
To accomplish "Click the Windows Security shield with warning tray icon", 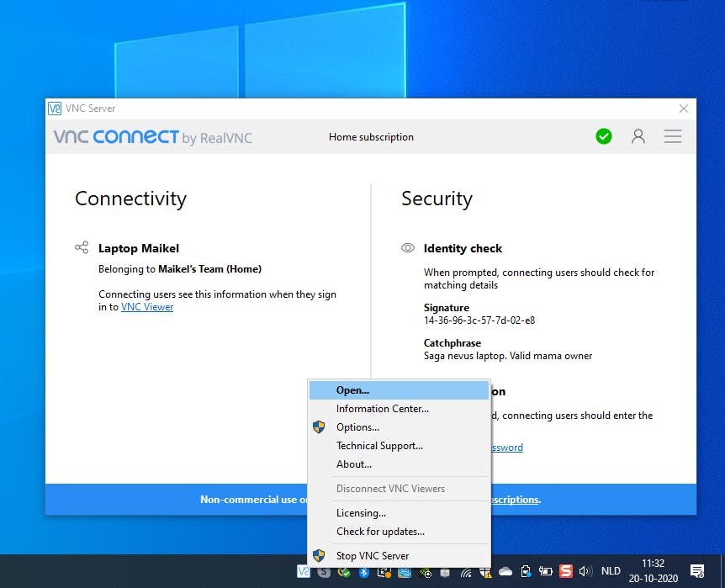I will (485, 573).
